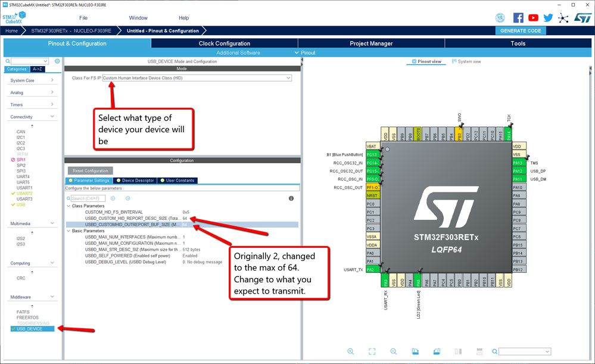Expand the Timers category
The height and width of the screenshot is (364, 595).
click(32, 104)
